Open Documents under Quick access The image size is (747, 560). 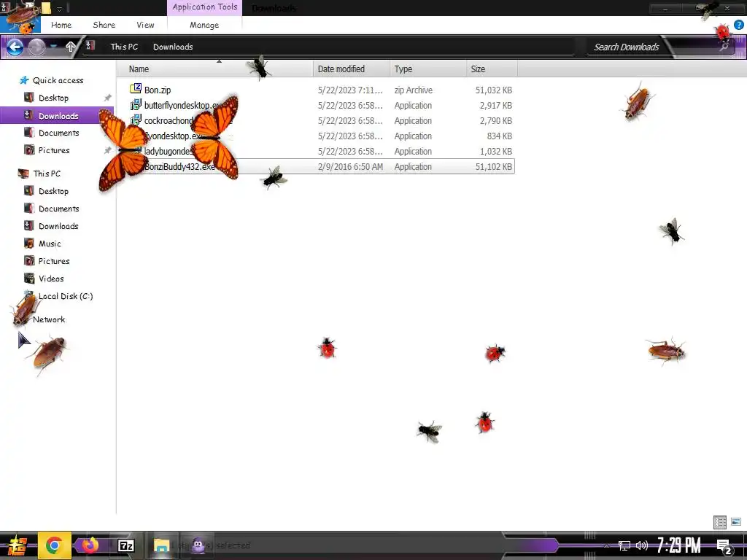click(x=58, y=133)
